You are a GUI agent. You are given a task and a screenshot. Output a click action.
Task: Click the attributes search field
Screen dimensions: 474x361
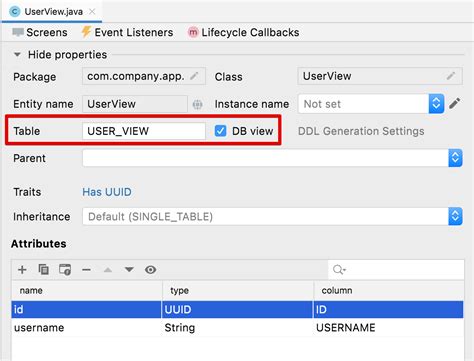[396, 270]
